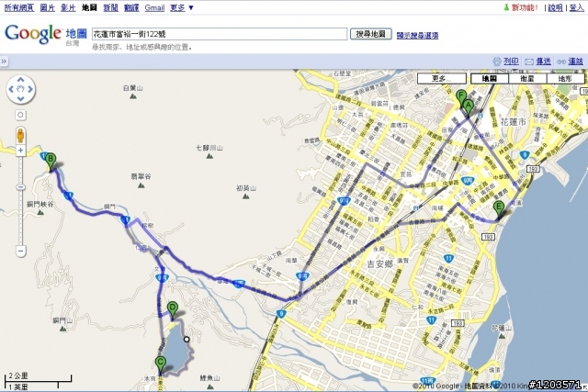
Task: Click the circle button under the pan control
Action: [x=20, y=115]
